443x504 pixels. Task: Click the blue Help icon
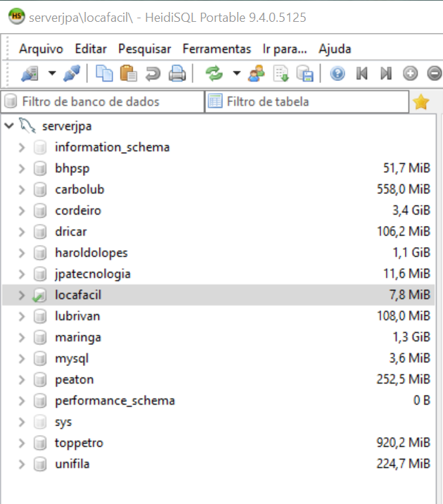338,74
